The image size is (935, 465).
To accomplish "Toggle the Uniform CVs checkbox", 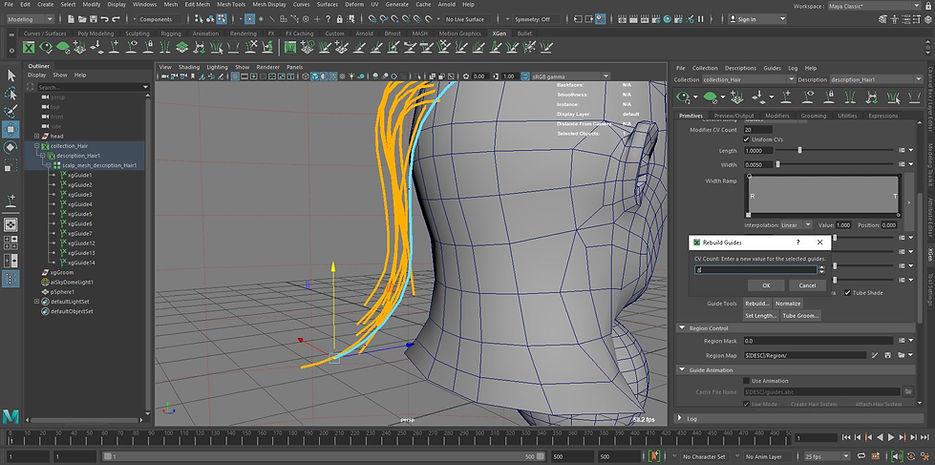I will 747,140.
